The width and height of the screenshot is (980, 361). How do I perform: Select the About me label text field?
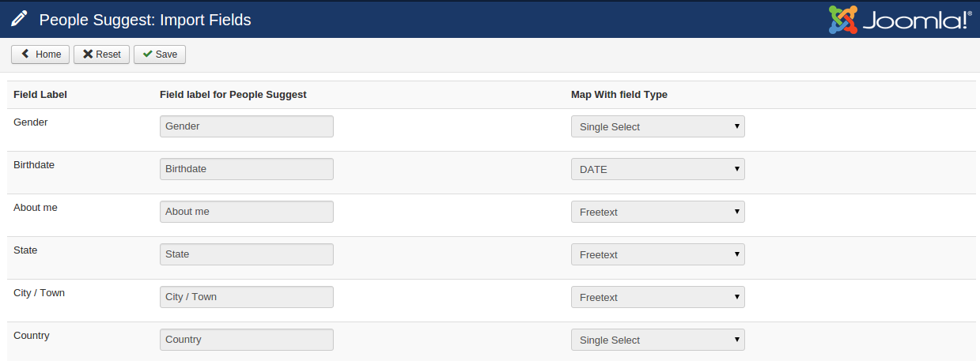click(246, 212)
